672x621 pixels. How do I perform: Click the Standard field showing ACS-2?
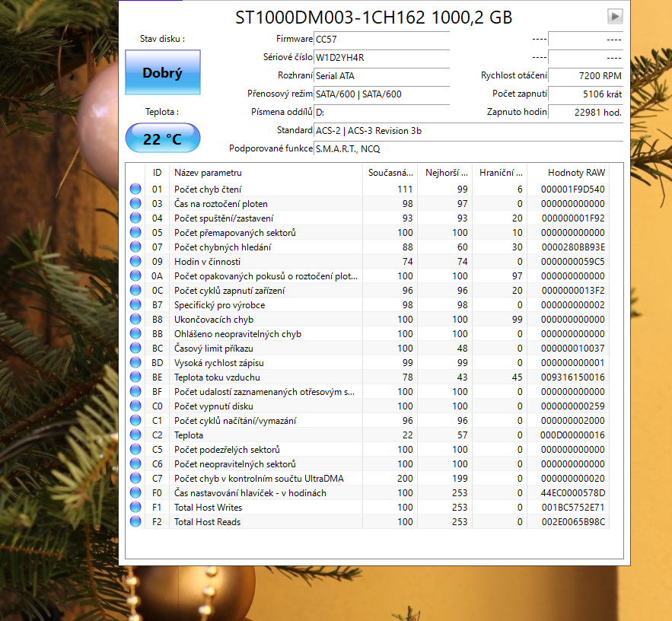pos(365,130)
